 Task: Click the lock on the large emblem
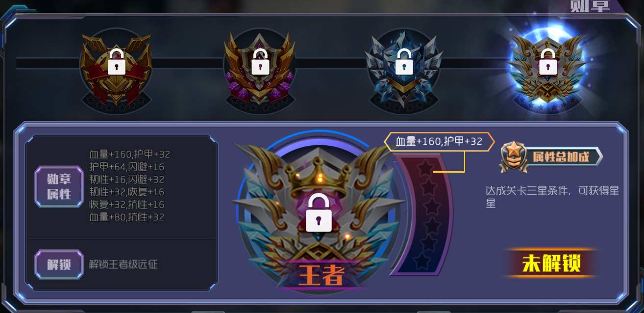click(319, 213)
